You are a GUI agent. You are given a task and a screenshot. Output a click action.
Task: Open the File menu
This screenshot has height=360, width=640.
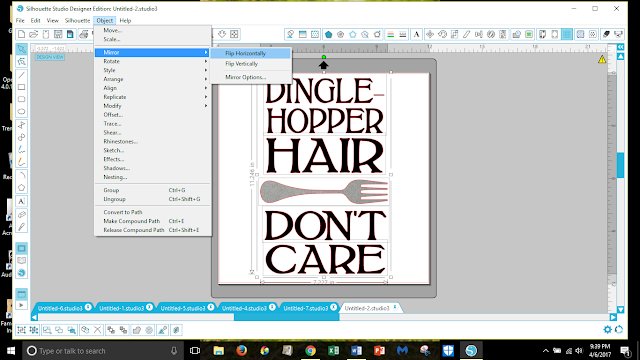click(x=20, y=20)
